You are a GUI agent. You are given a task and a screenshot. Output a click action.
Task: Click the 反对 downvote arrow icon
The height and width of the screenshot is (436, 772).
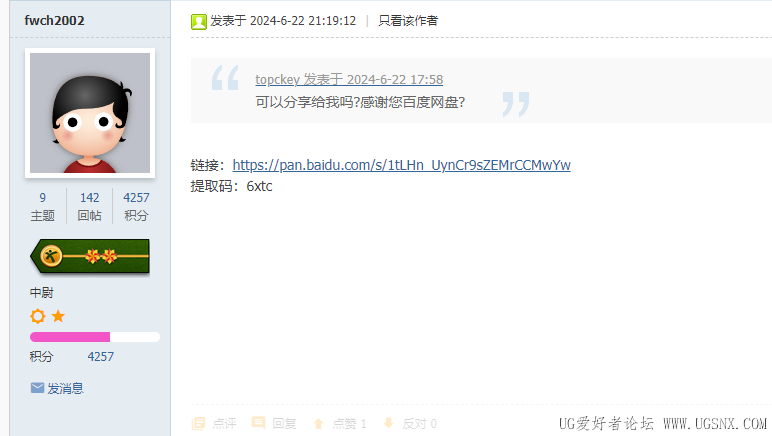point(388,423)
